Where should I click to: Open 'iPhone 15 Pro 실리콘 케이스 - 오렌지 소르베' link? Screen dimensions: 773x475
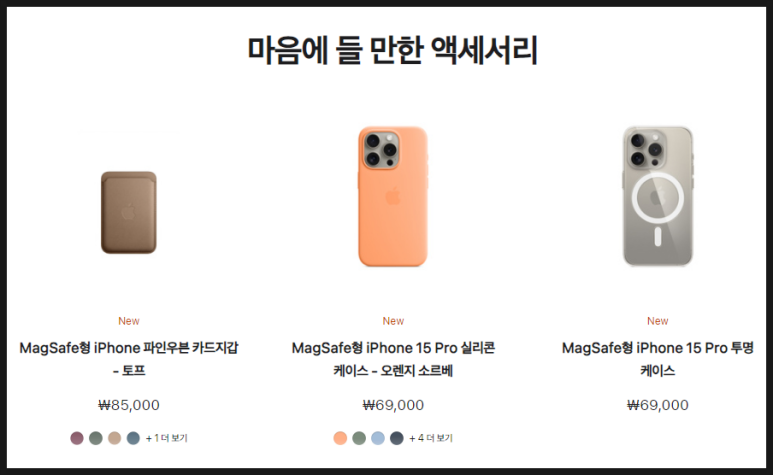pos(393,359)
